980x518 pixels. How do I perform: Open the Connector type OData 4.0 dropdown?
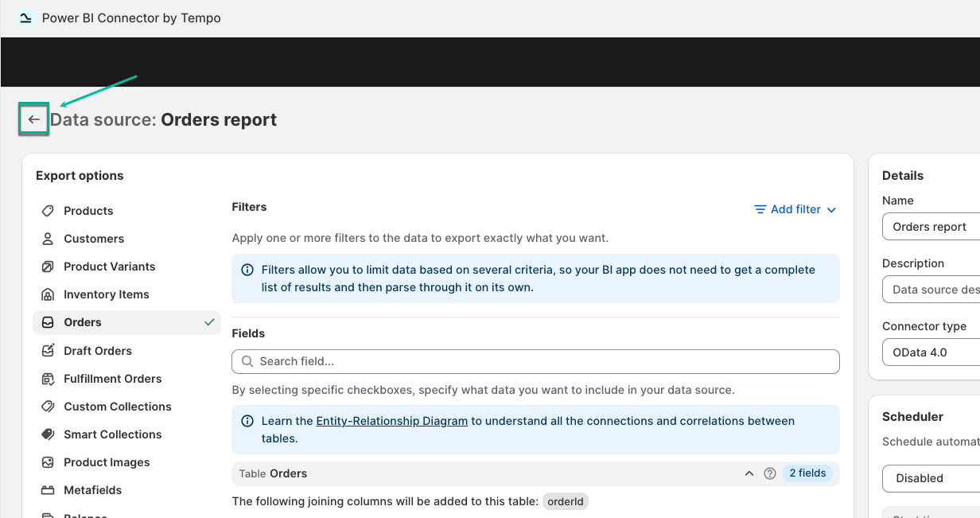point(931,352)
